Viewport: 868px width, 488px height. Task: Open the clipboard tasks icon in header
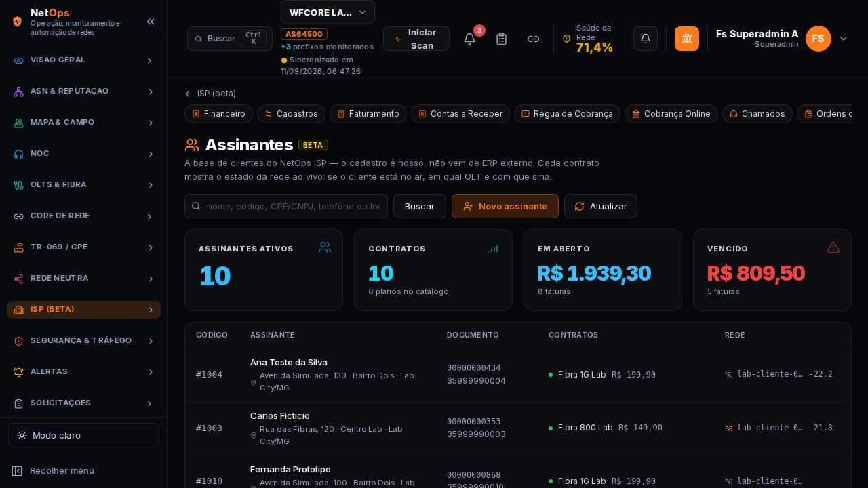coord(502,39)
